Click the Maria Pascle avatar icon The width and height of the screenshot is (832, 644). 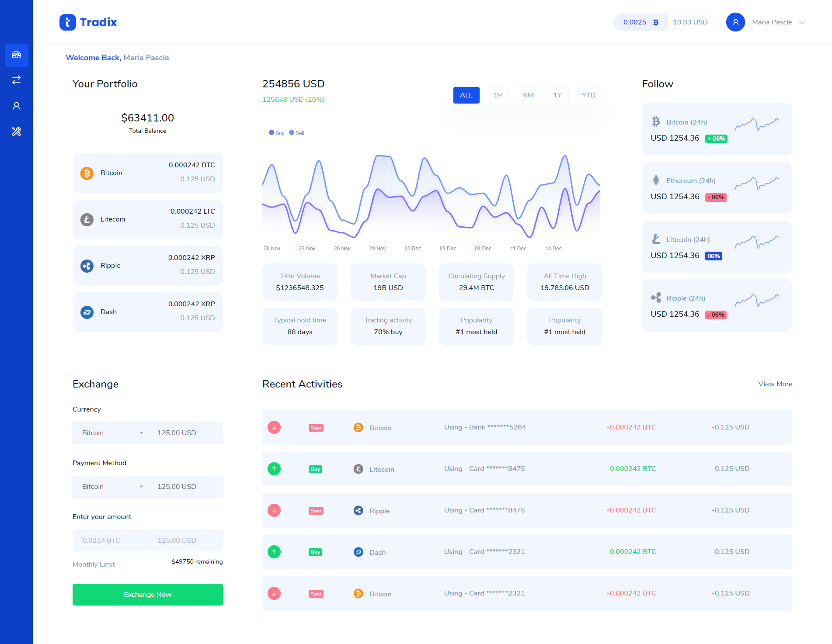tap(735, 22)
